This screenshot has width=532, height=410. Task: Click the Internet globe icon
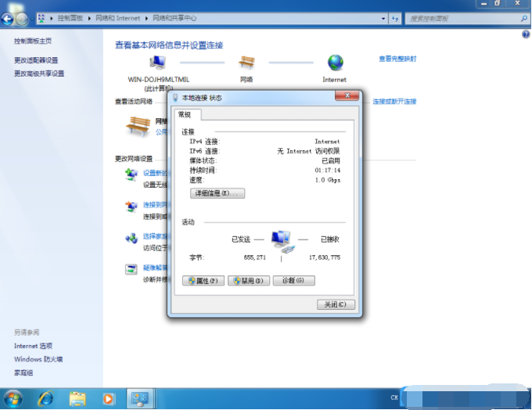point(335,63)
